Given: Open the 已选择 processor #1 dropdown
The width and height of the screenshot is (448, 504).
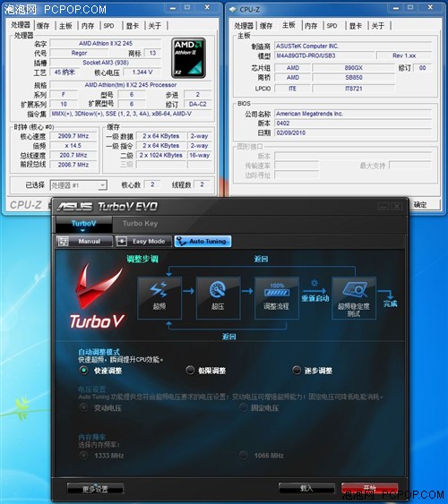Looking at the screenshot, I should pos(79,185).
